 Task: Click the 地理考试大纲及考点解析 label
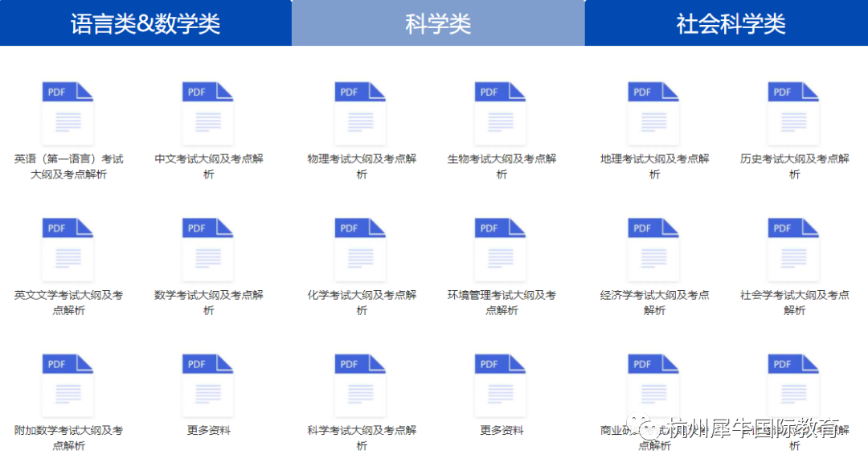[x=654, y=166]
